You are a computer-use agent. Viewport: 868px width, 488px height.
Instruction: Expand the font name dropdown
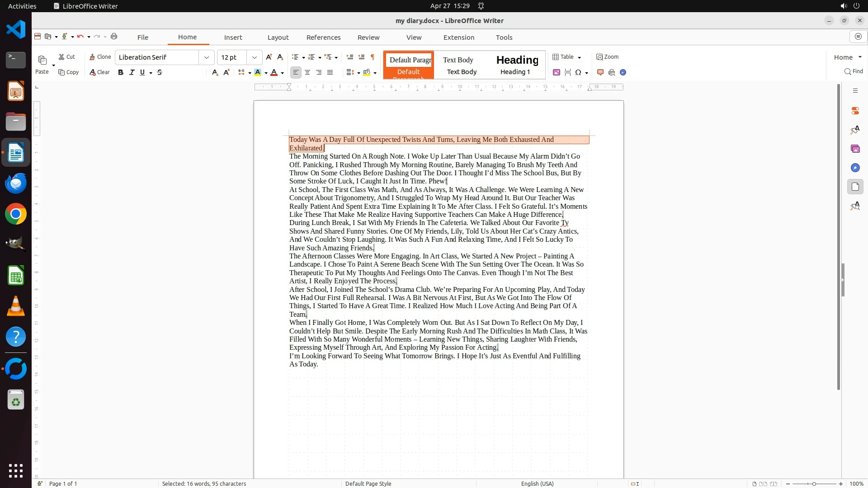pos(207,57)
